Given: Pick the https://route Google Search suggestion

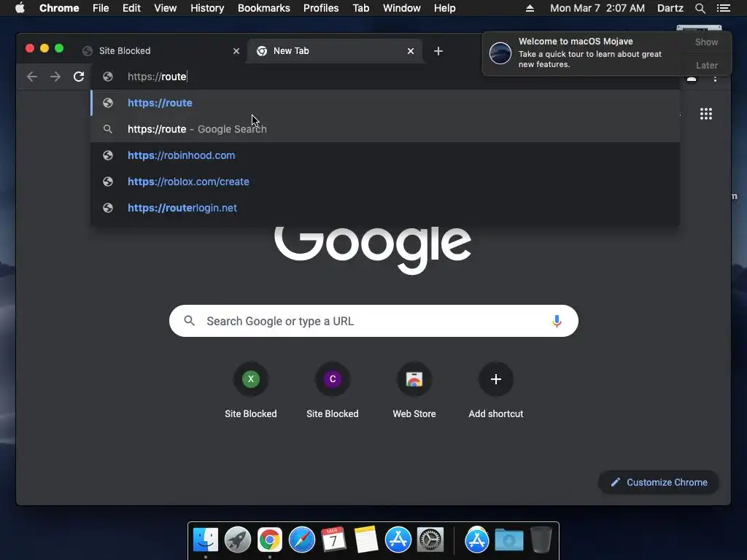Looking at the screenshot, I should [x=385, y=129].
